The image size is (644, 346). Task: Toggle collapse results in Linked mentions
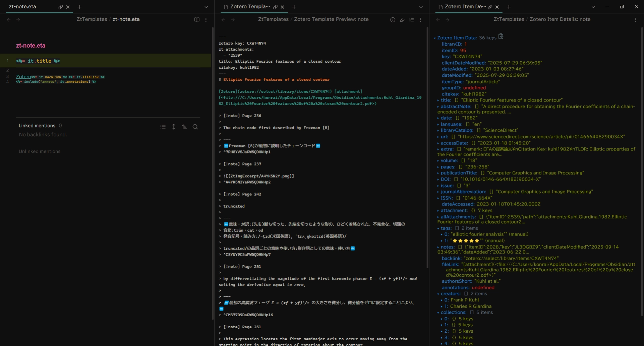click(x=163, y=127)
